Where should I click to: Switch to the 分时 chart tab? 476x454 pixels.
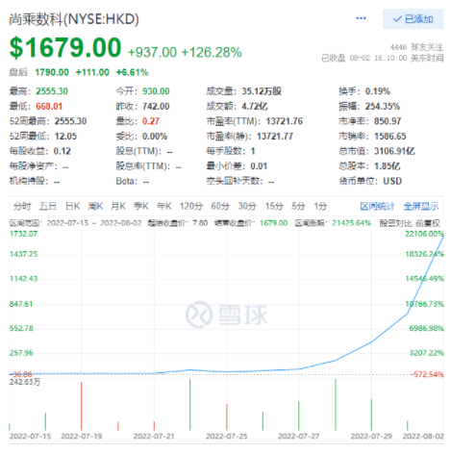[x=22, y=206]
